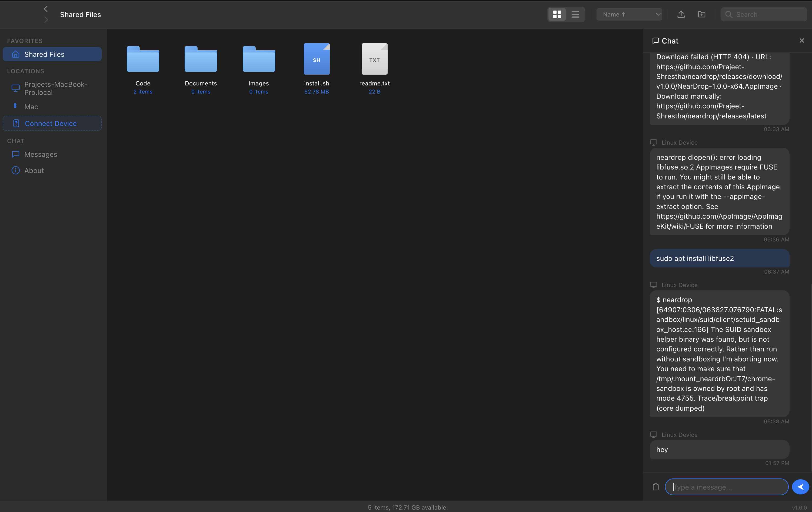This screenshot has height=512, width=812.
Task: Collapse back using the left chevron
Action: (x=46, y=9)
